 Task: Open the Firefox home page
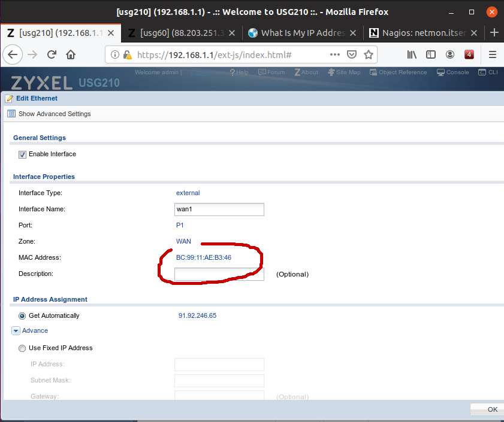click(71, 55)
